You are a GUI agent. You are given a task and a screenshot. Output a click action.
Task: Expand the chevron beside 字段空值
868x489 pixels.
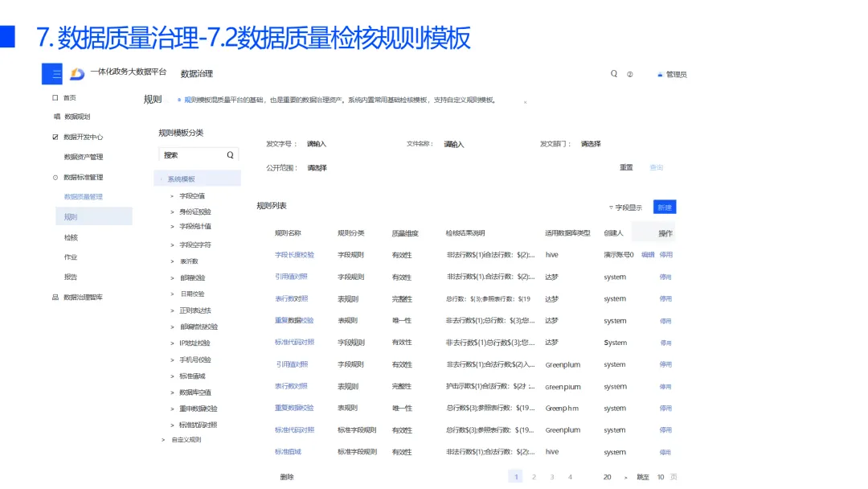172,196
